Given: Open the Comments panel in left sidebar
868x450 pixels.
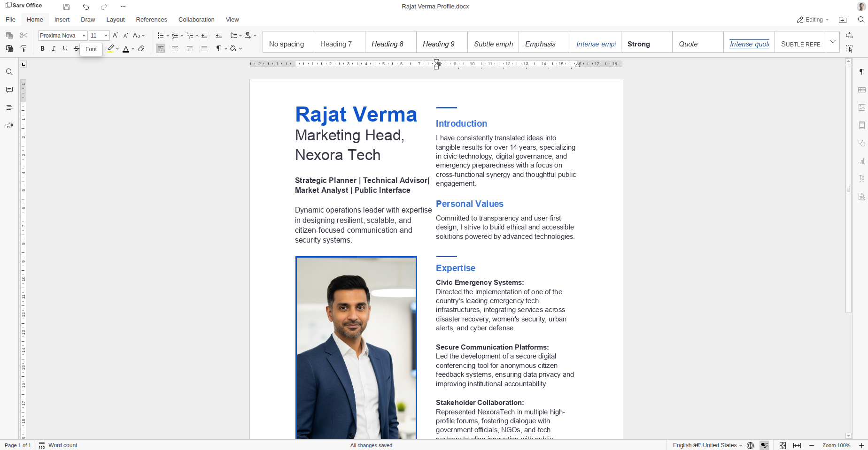Looking at the screenshot, I should tap(9, 90).
